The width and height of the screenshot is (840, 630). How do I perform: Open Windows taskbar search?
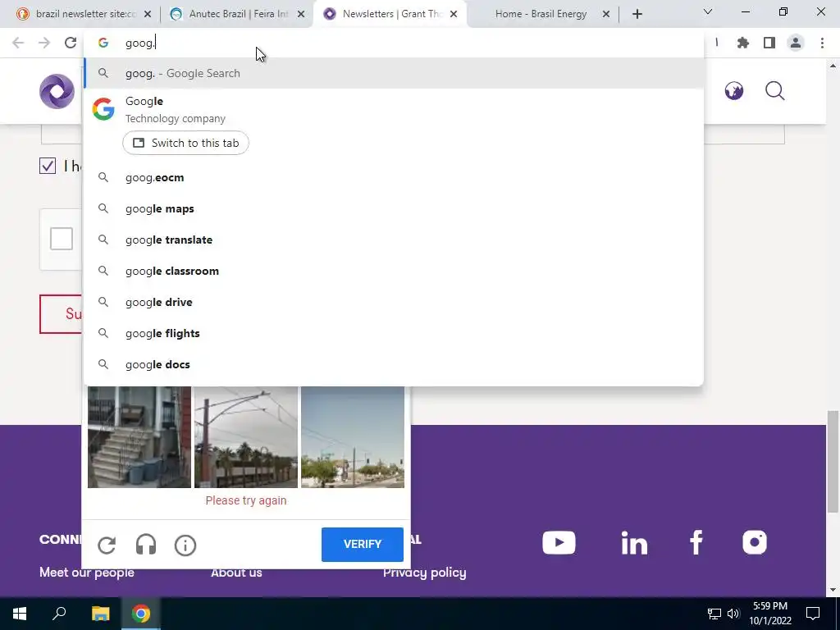(x=59, y=614)
